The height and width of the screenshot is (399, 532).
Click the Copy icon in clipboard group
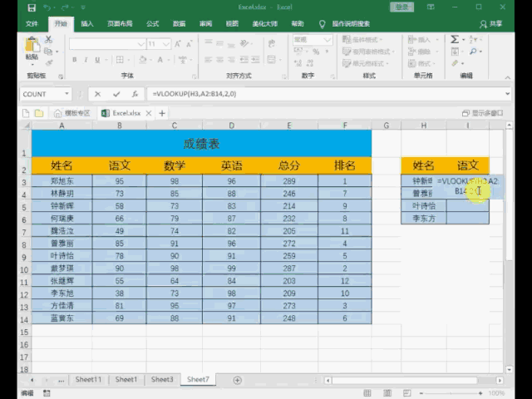click(48, 52)
